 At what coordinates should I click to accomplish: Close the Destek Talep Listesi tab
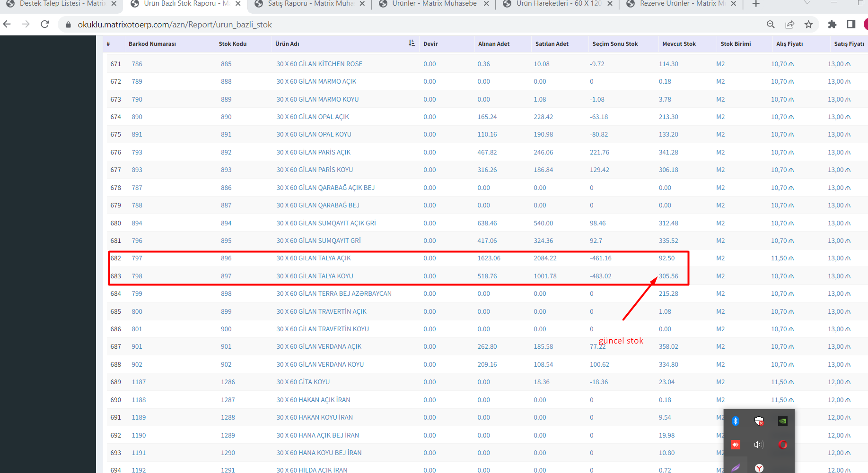[x=114, y=4]
